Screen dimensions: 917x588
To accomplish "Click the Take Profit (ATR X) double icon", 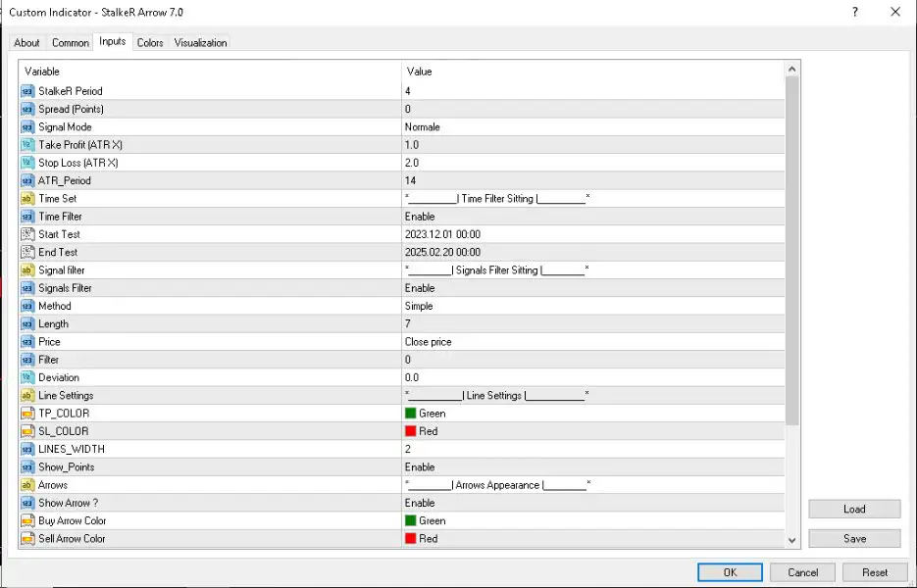I will [27, 145].
